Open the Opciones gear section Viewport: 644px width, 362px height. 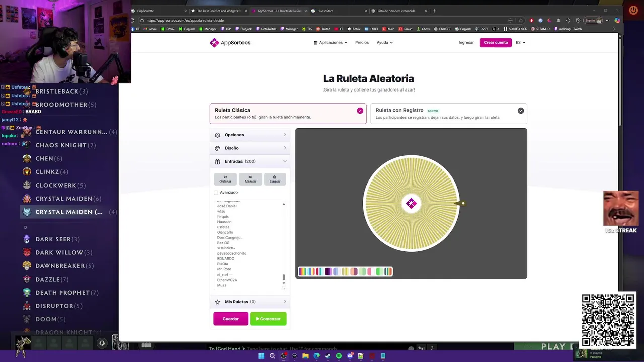(217, 135)
